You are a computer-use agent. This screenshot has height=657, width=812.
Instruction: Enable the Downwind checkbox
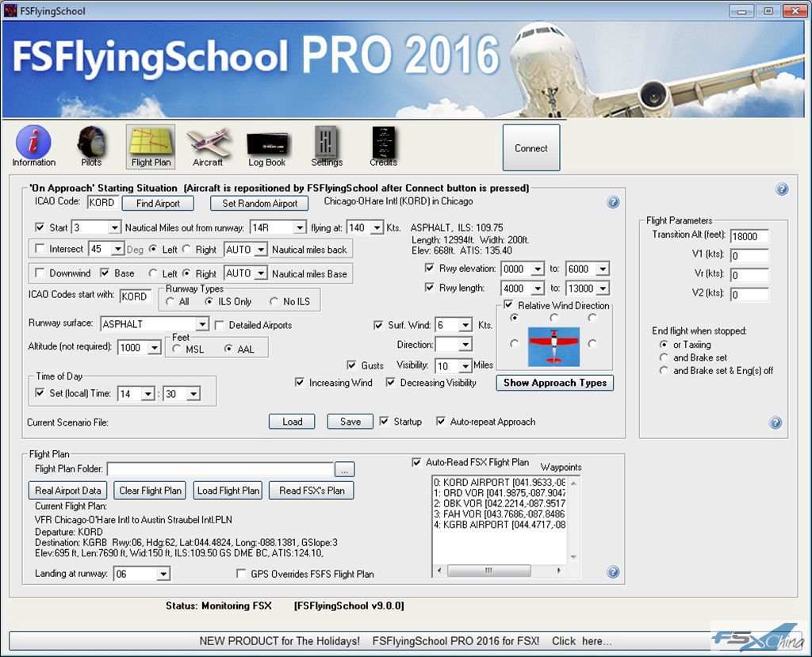[x=40, y=273]
